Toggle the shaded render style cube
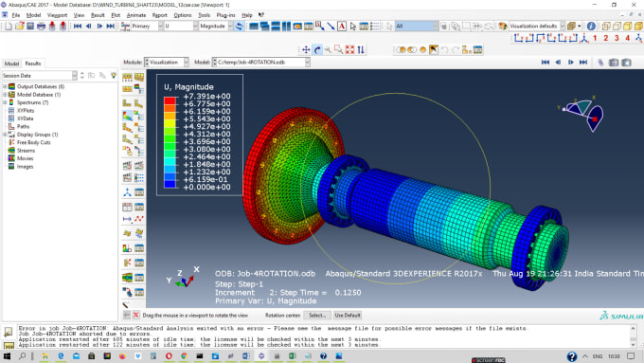This screenshot has width=644, height=363. point(637,26)
